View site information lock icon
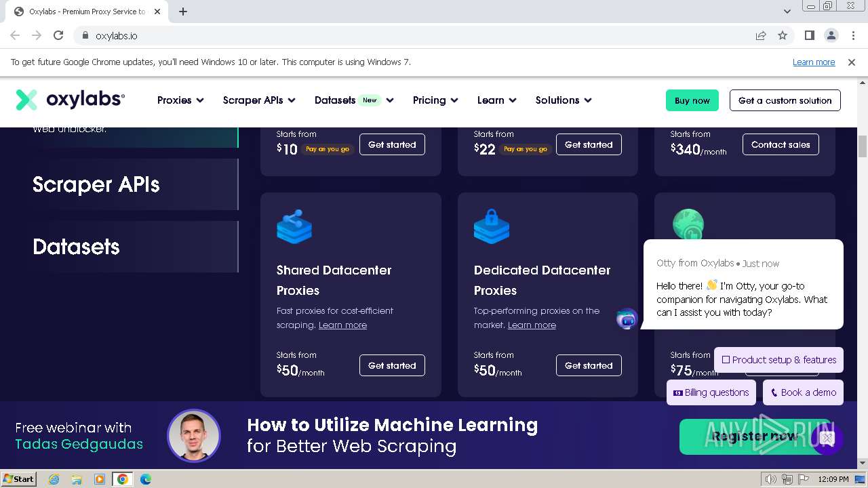 [85, 35]
